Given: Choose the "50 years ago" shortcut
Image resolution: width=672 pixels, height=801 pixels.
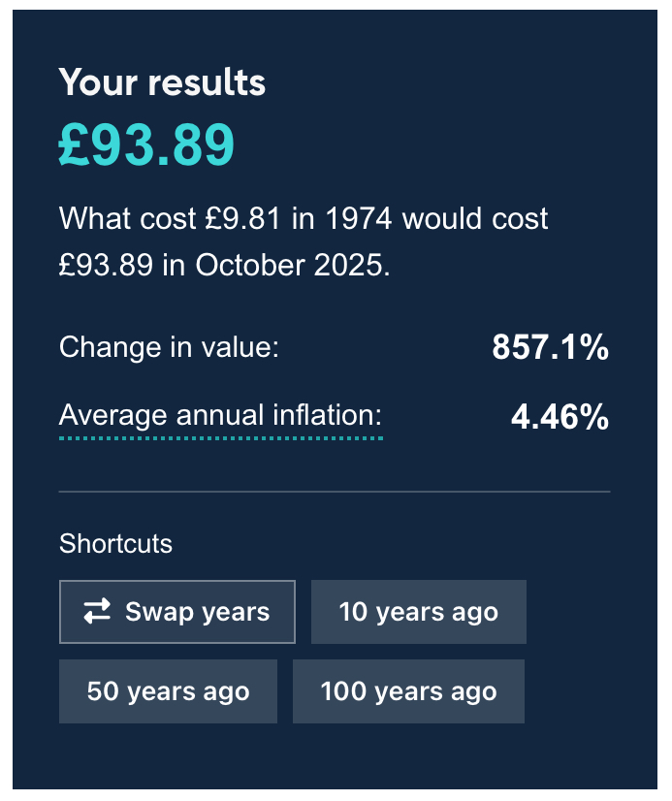Looking at the screenshot, I should pyautogui.click(x=168, y=691).
